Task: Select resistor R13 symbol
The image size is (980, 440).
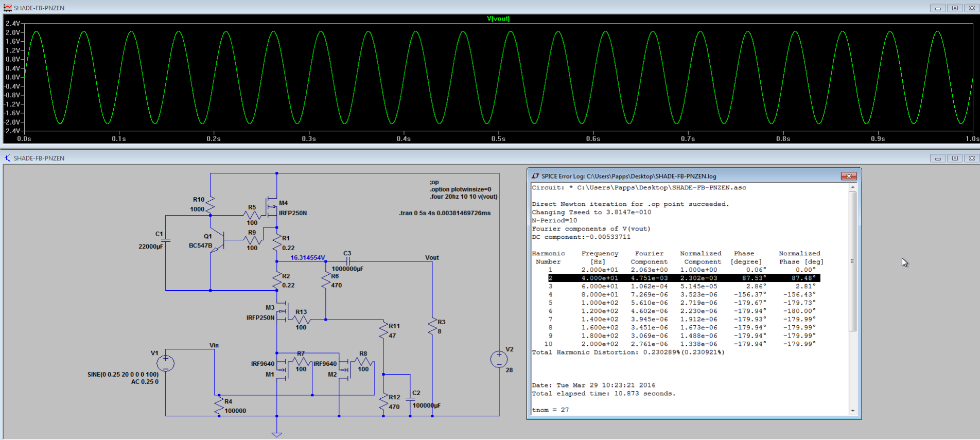Action: point(301,320)
